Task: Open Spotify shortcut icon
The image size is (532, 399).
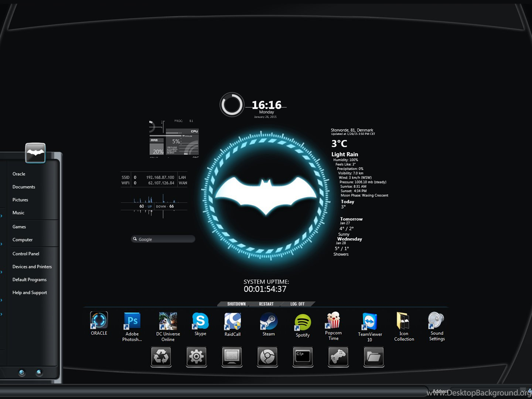Action: coord(302,325)
